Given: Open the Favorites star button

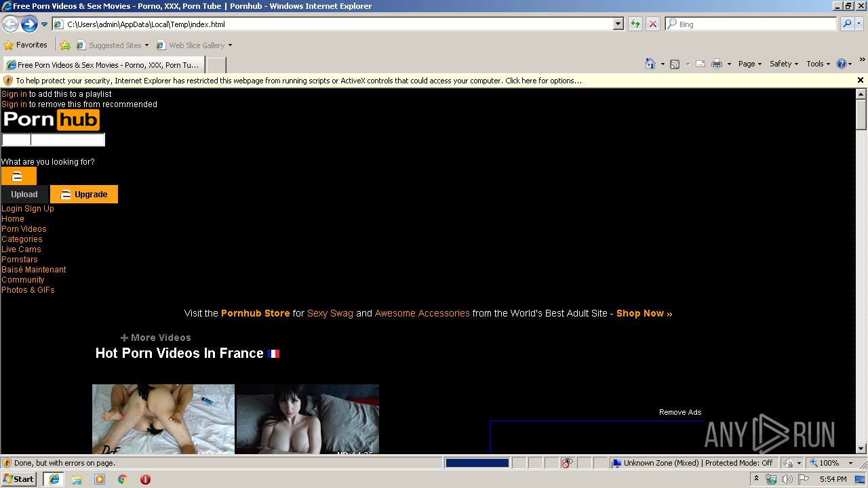Looking at the screenshot, I should [x=25, y=45].
